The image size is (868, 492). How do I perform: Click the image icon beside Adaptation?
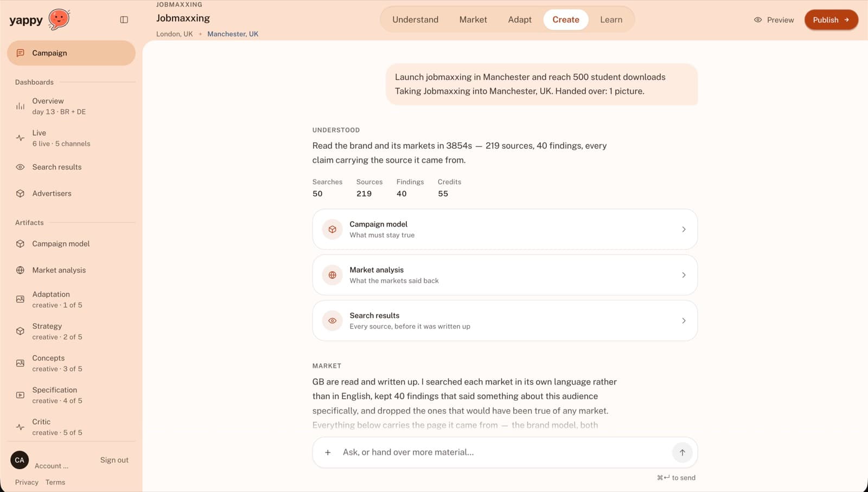20,299
